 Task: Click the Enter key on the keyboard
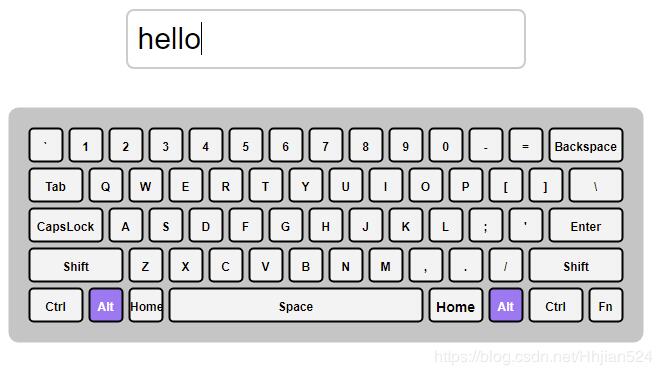[x=586, y=226]
